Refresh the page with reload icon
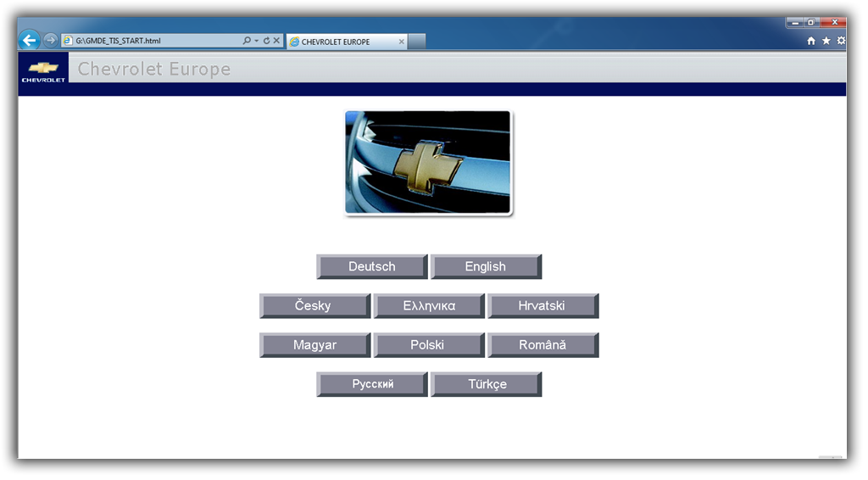868x480 pixels. click(x=266, y=41)
